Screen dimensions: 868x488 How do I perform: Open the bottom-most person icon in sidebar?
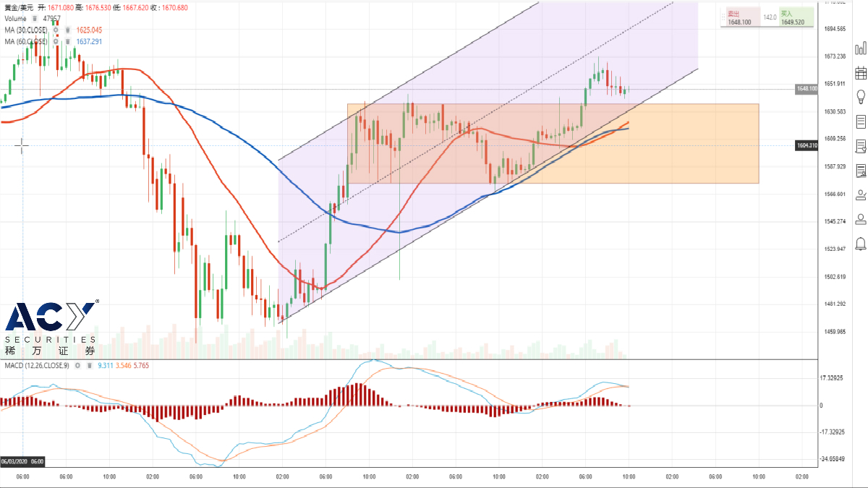coord(861,218)
